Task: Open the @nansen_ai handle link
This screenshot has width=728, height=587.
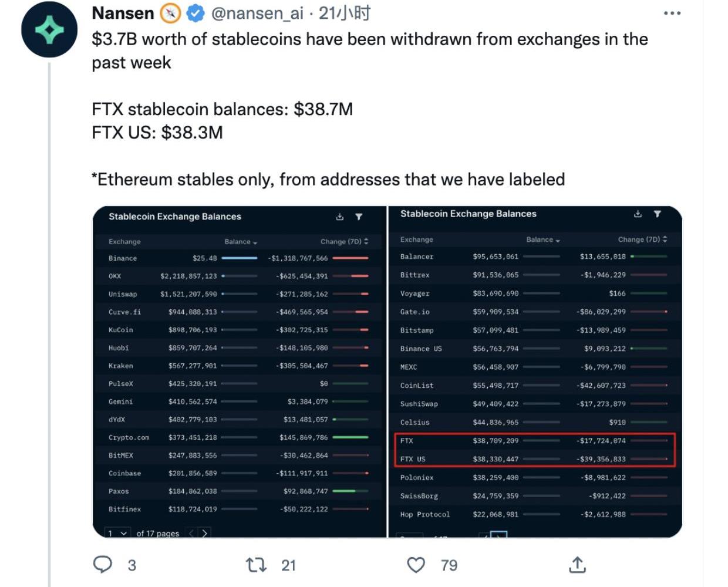Action: click(x=257, y=13)
